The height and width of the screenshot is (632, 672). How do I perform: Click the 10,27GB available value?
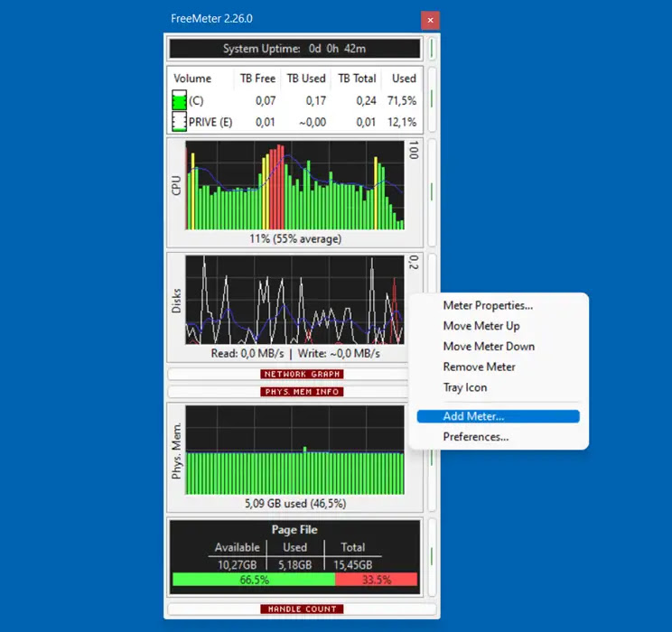237,565
